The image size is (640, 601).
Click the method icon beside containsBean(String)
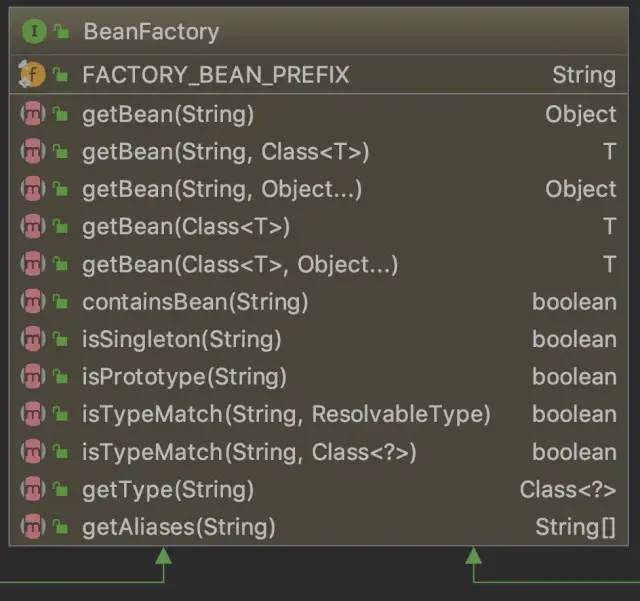tap(34, 302)
